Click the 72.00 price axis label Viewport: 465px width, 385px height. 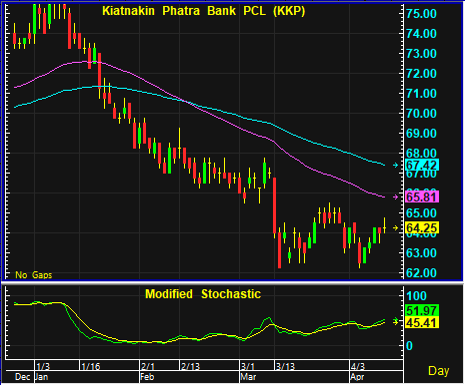(421, 74)
